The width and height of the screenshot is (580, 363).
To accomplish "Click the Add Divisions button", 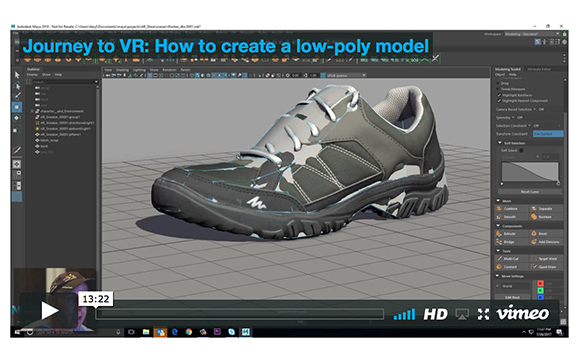I will tap(546, 242).
